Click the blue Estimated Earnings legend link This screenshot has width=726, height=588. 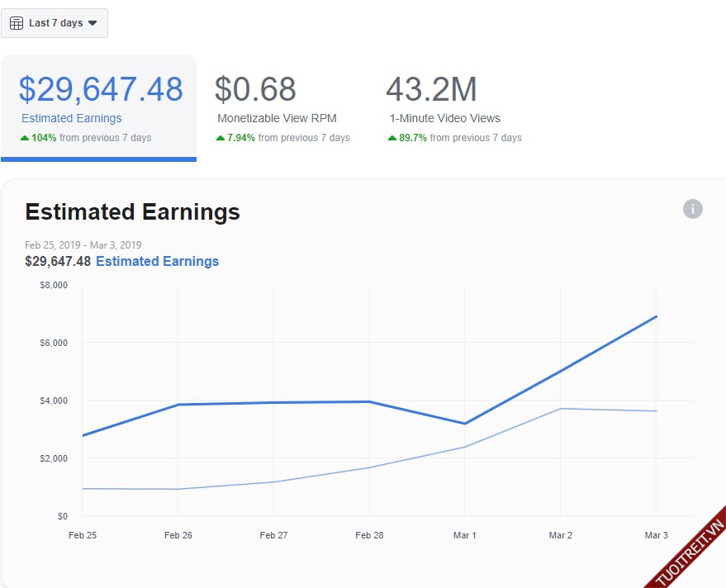pyautogui.click(x=157, y=261)
